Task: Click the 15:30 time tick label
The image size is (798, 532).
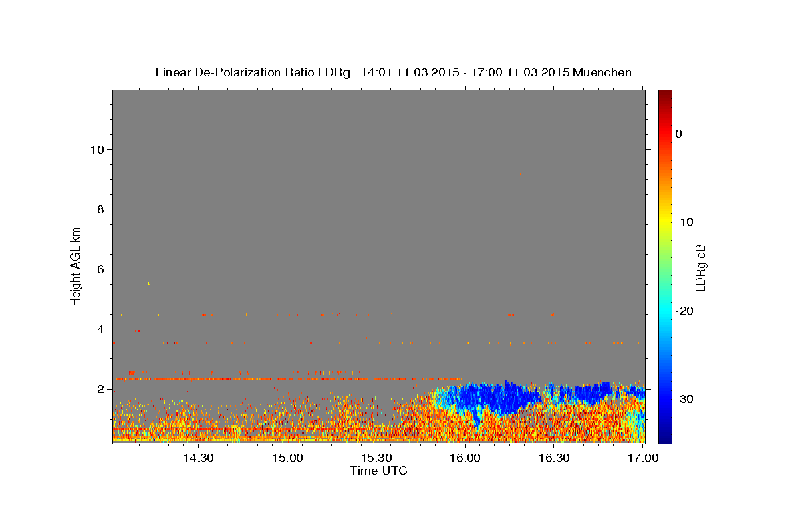Action: (x=376, y=458)
